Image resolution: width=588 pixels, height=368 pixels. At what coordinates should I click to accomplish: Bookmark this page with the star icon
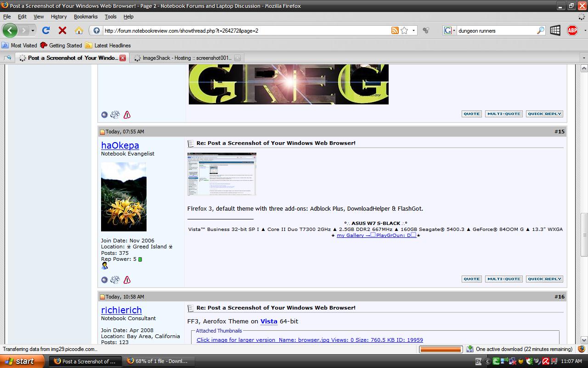coord(404,30)
